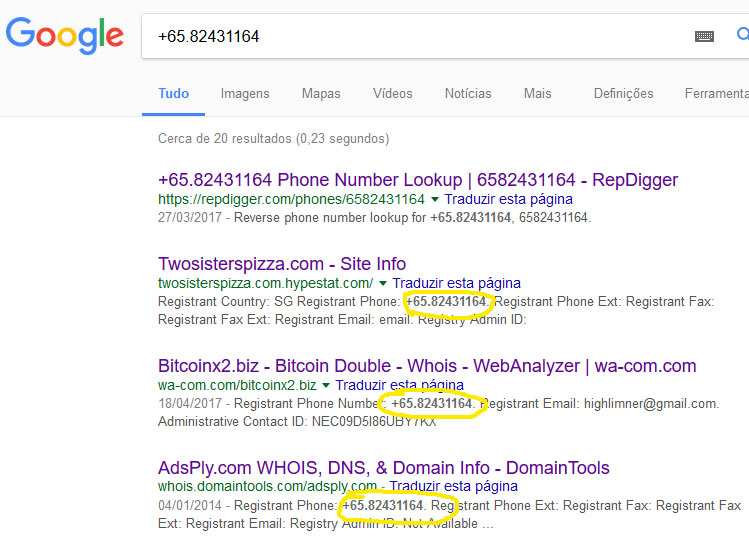Image resolution: width=749 pixels, height=549 pixels.
Task: Expand the Mais menu
Action: pos(537,93)
